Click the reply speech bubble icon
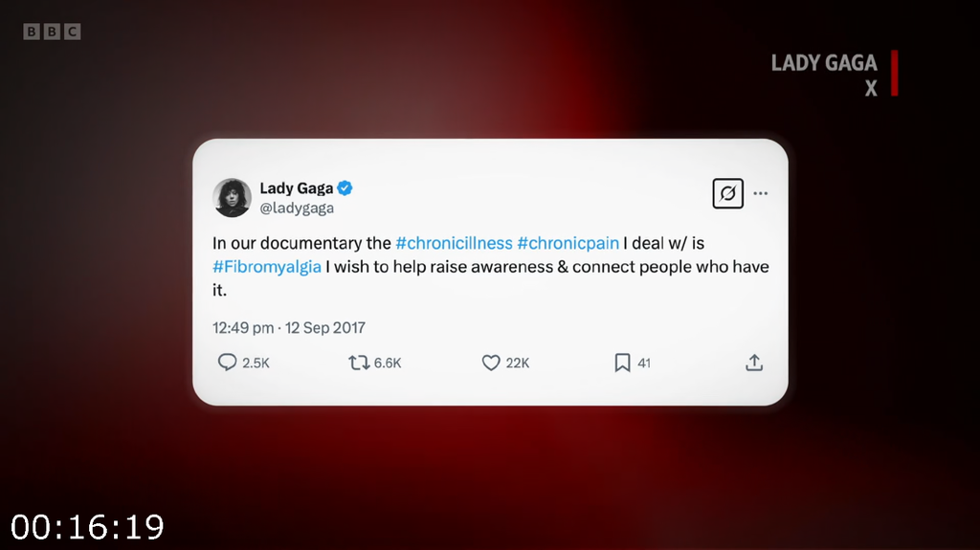This screenshot has width=980, height=550. point(227,363)
